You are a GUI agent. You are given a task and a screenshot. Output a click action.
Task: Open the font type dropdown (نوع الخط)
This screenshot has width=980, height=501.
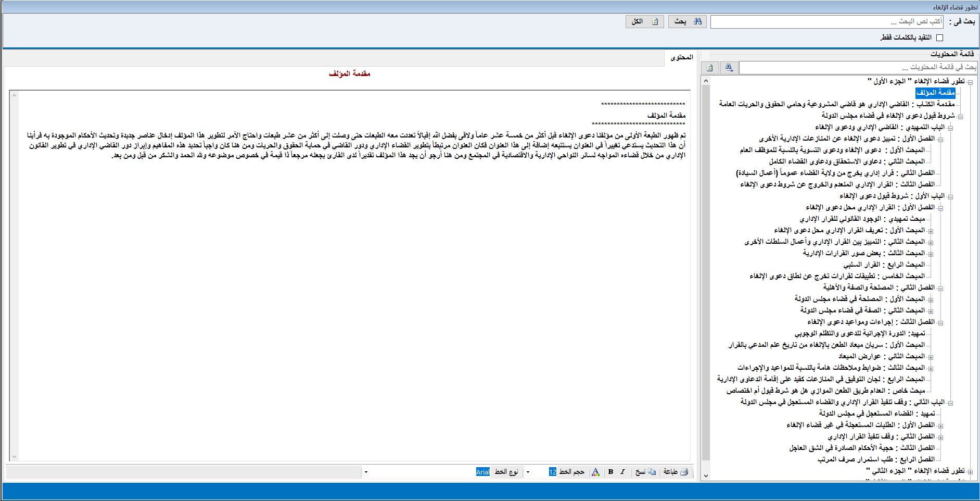[x=366, y=472]
